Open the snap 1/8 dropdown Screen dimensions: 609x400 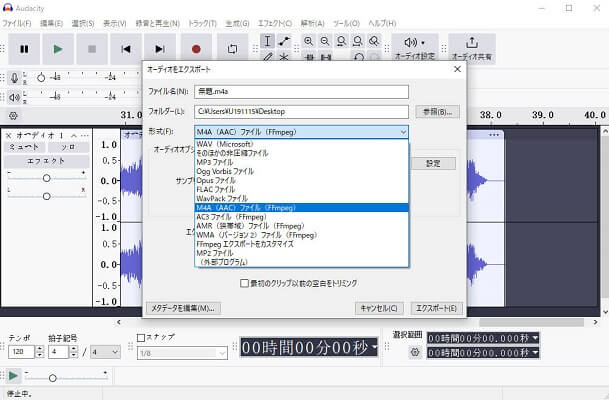(x=182, y=353)
